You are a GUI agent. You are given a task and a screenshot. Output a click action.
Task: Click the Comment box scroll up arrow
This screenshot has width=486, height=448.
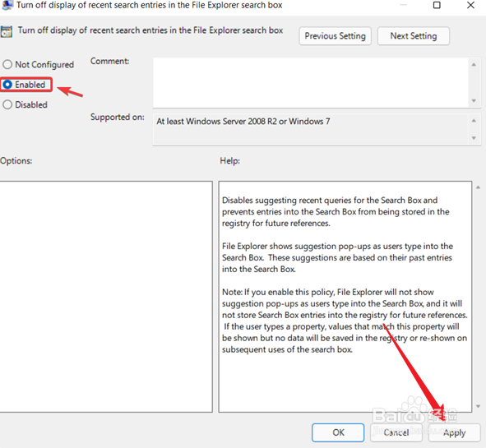pyautogui.click(x=474, y=64)
